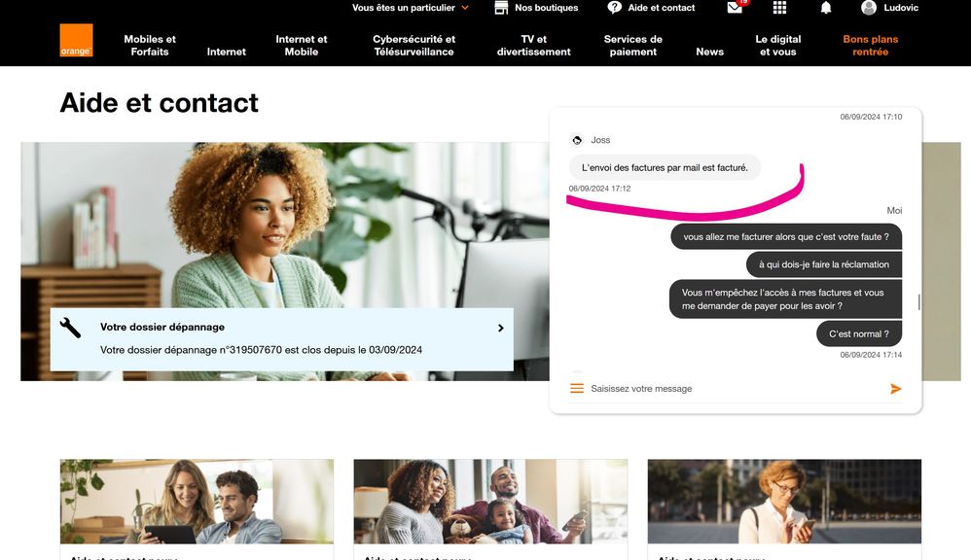Open the mail inbox icon with badge
Viewport: 971px width, 560px height.
tap(736, 8)
